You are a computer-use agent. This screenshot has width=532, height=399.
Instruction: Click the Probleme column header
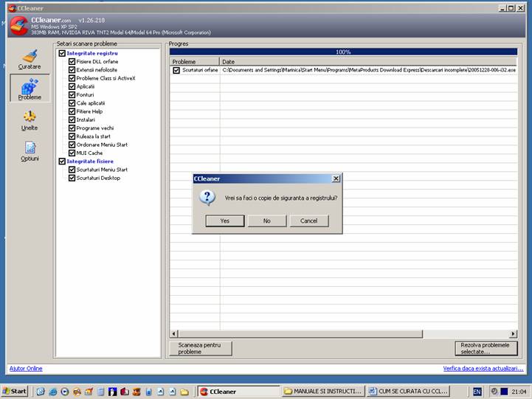pos(194,62)
